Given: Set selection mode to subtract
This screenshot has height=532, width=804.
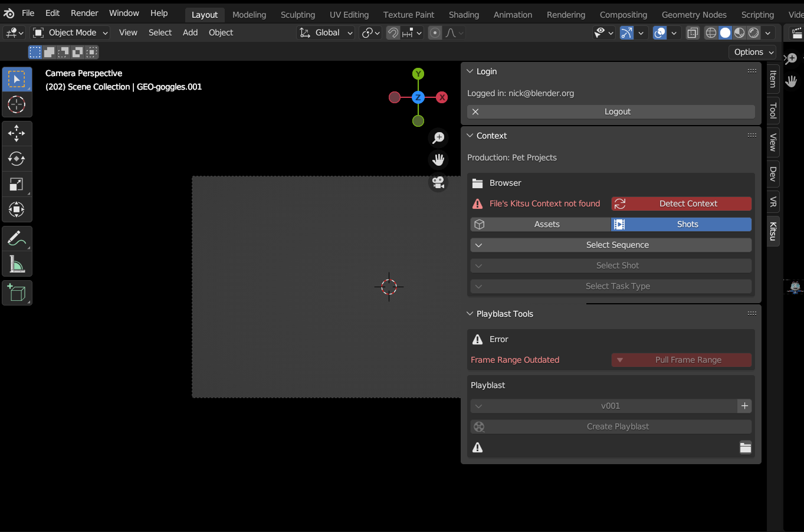Looking at the screenshot, I should pos(64,52).
